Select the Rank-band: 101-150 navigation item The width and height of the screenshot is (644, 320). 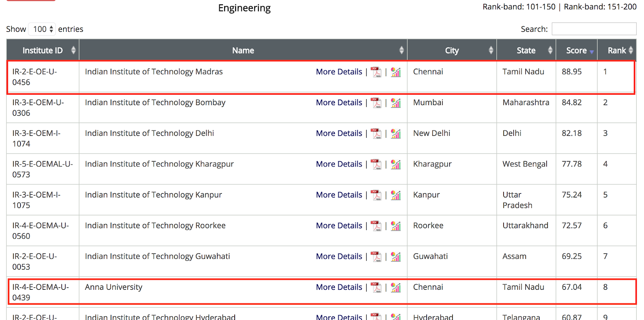pyautogui.click(x=519, y=7)
